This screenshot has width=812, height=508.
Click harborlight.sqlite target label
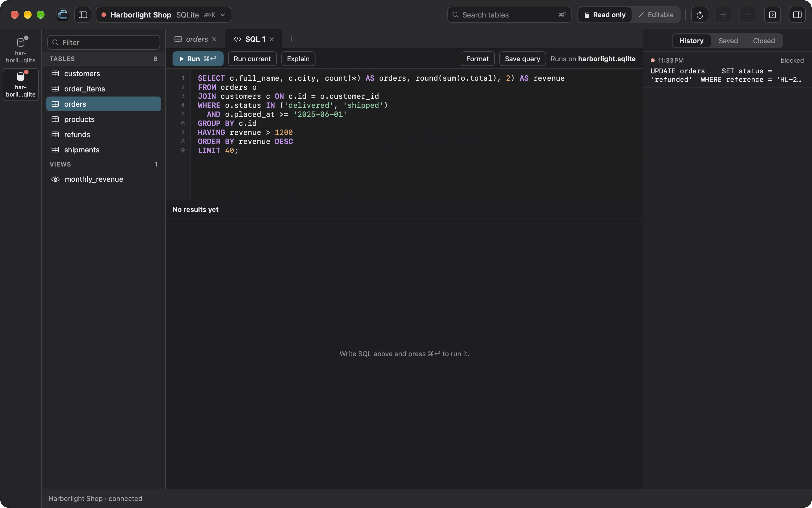tap(607, 59)
